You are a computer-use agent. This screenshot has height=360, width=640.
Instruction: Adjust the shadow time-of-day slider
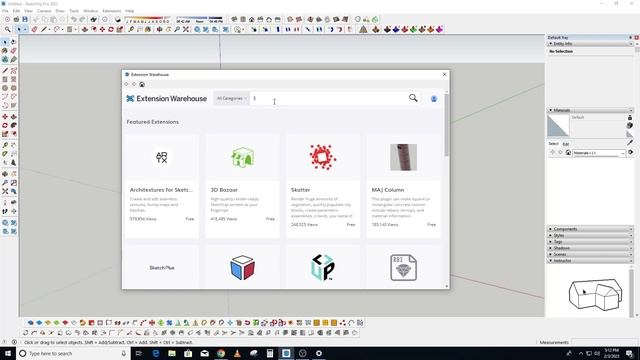[200, 20]
